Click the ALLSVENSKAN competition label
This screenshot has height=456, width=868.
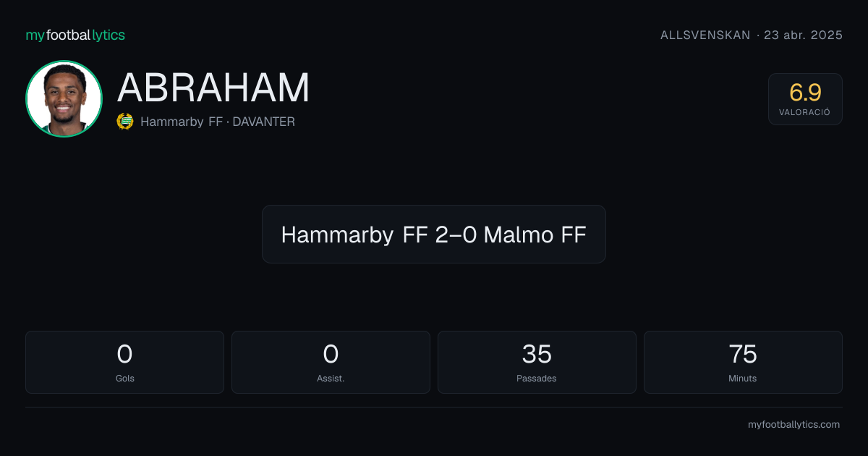click(705, 35)
